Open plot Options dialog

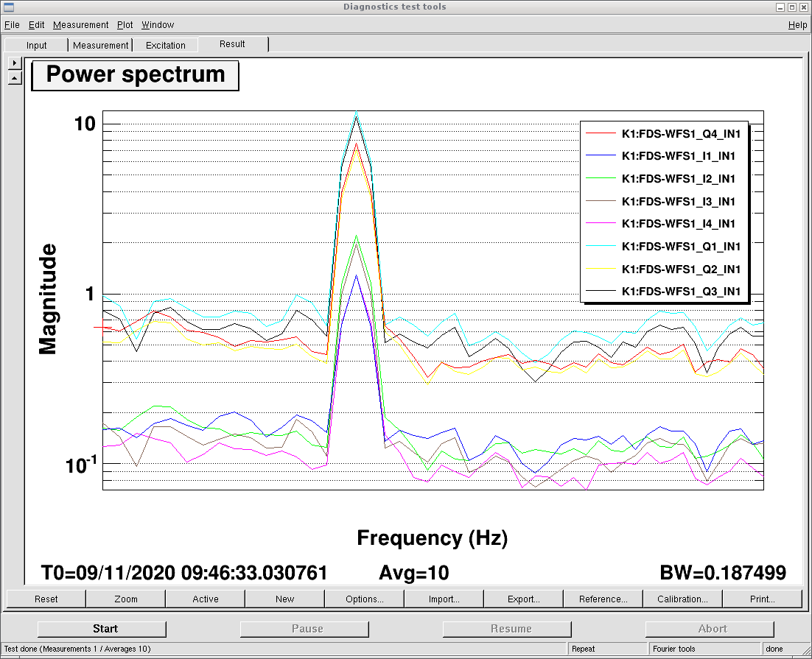(365, 599)
